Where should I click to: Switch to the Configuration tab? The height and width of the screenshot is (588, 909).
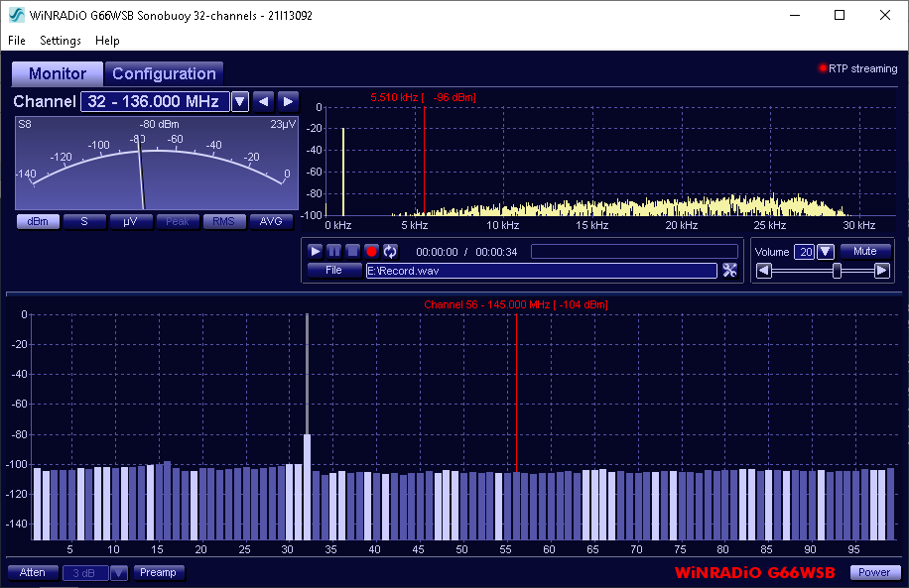[164, 73]
